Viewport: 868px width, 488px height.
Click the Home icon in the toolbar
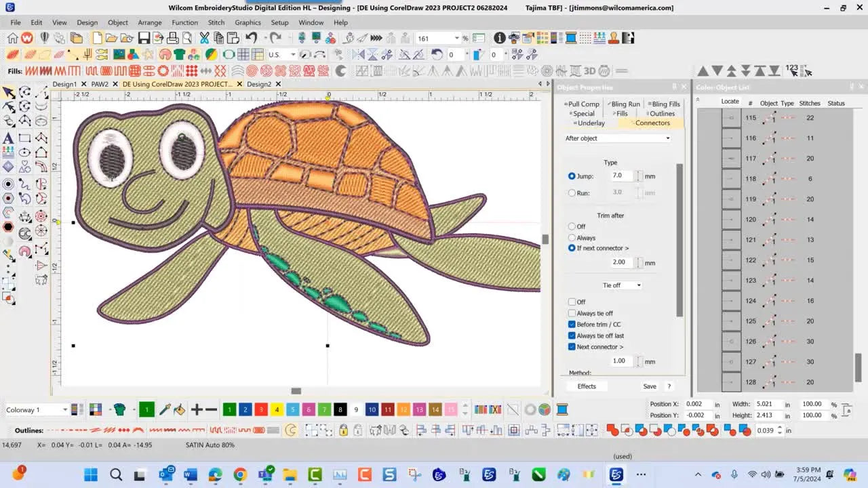(12, 38)
